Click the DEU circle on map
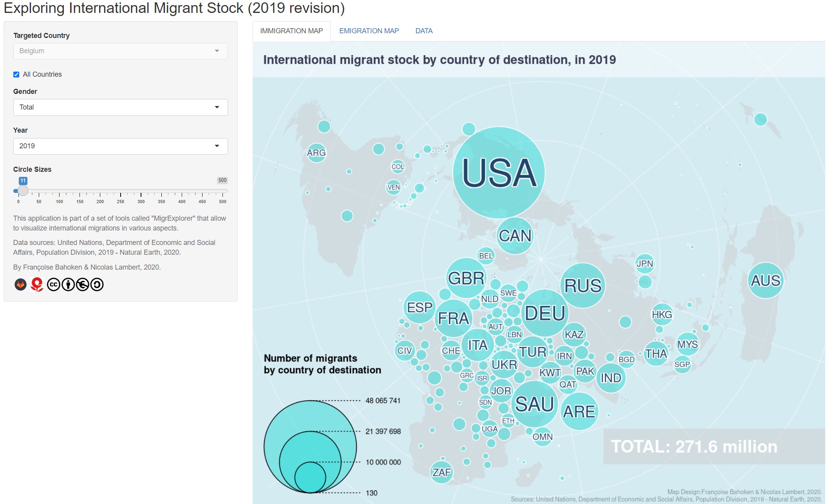Screen dimensions: 826x504 click(545, 313)
